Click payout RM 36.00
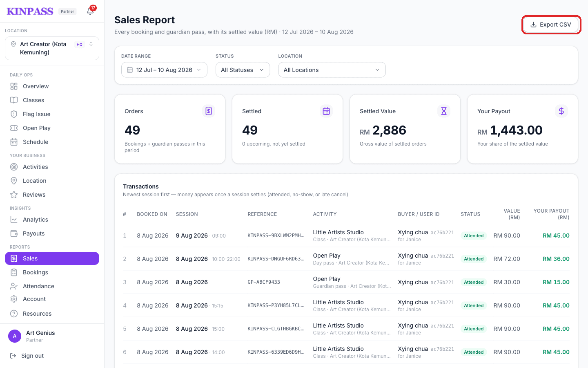Screen dimensions: 588x368 coord(556,259)
